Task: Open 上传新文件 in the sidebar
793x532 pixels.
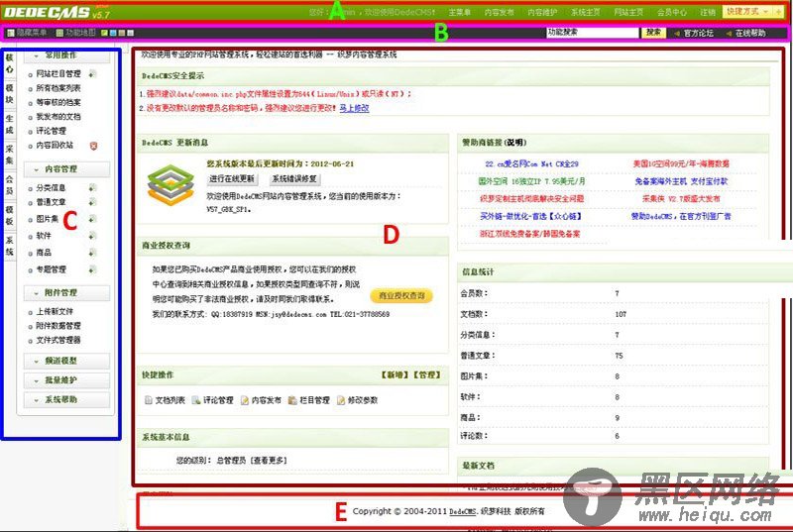Action: (55, 312)
